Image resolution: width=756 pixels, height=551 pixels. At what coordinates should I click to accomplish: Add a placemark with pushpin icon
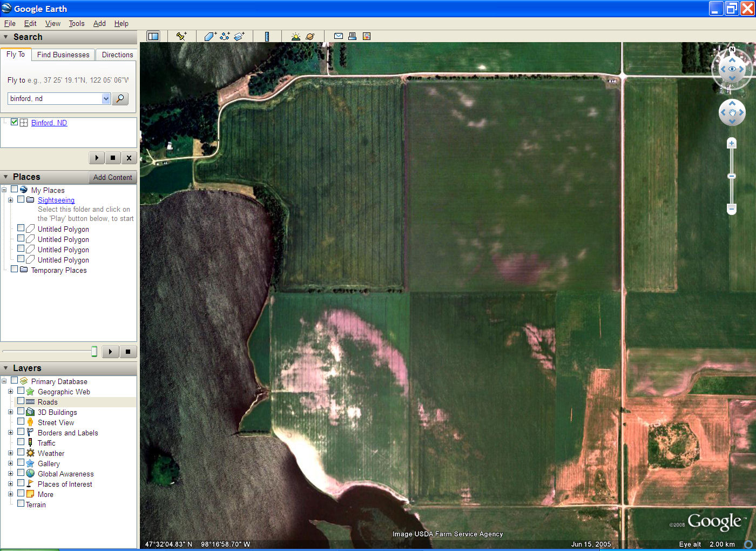point(181,36)
